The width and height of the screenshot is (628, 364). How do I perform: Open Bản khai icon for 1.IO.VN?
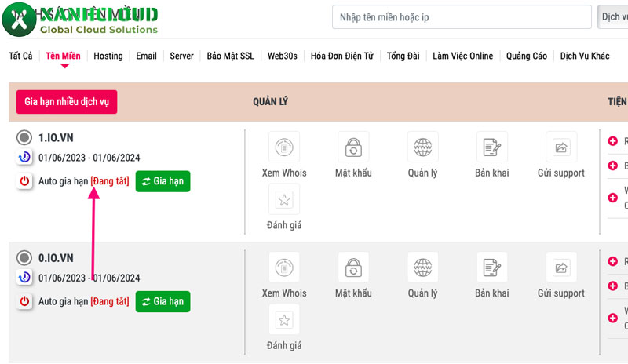click(x=491, y=147)
